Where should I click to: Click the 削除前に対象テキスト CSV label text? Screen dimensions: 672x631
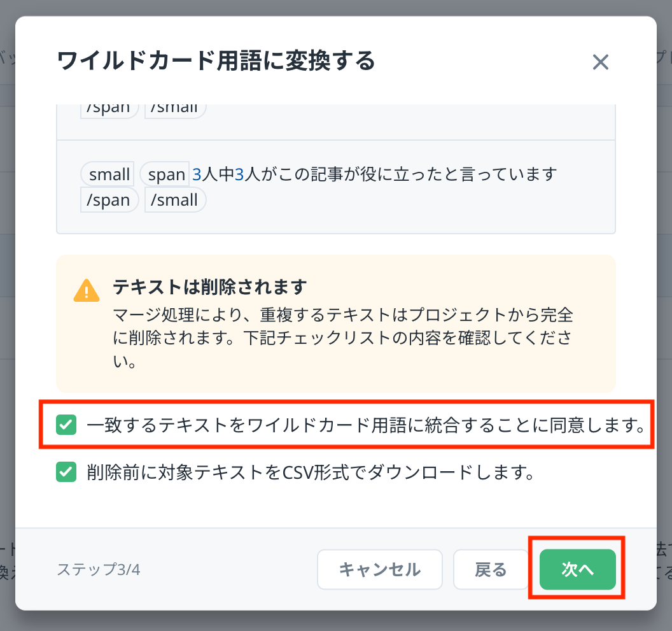click(309, 472)
